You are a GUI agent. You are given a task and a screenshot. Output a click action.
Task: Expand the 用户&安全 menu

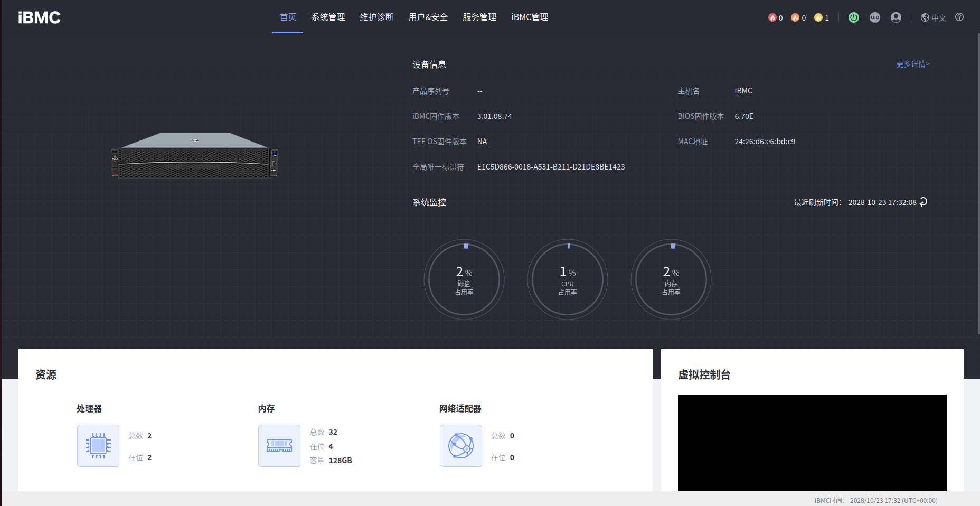click(428, 17)
